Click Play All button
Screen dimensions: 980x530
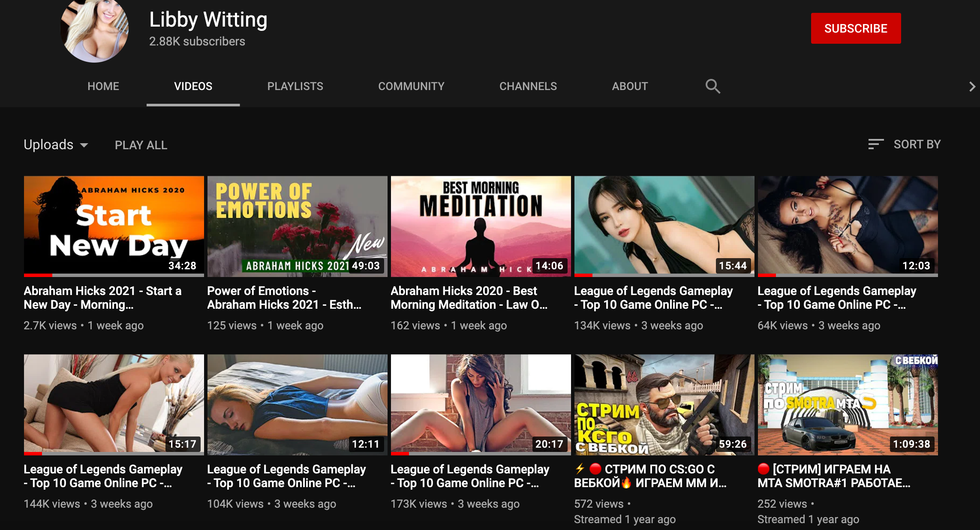pos(141,145)
